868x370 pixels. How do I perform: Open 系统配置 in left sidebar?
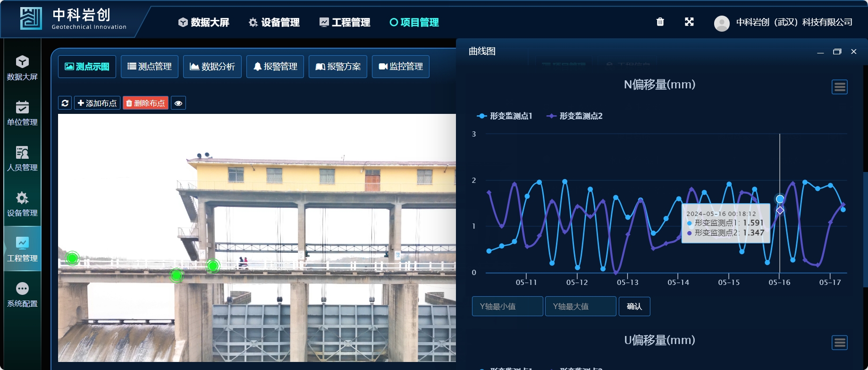tap(22, 295)
